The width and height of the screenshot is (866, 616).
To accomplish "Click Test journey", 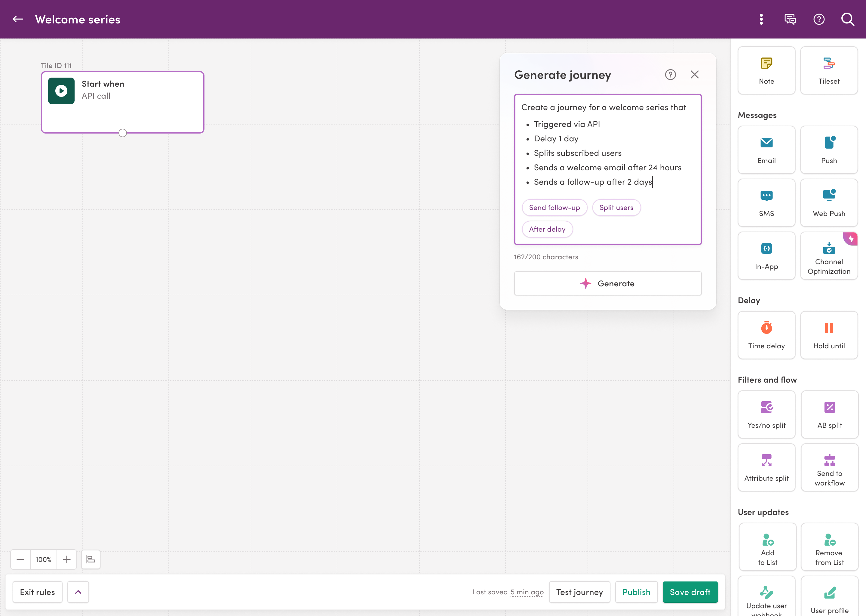I will tap(579, 592).
